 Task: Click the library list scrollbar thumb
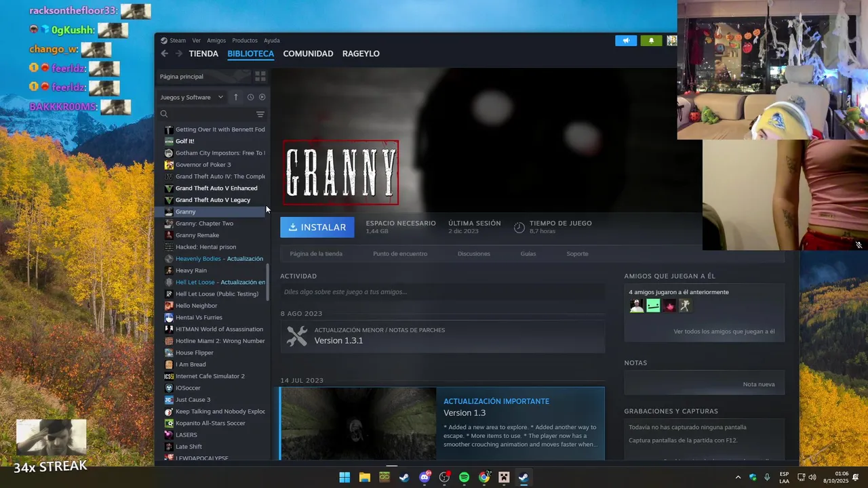click(x=268, y=282)
